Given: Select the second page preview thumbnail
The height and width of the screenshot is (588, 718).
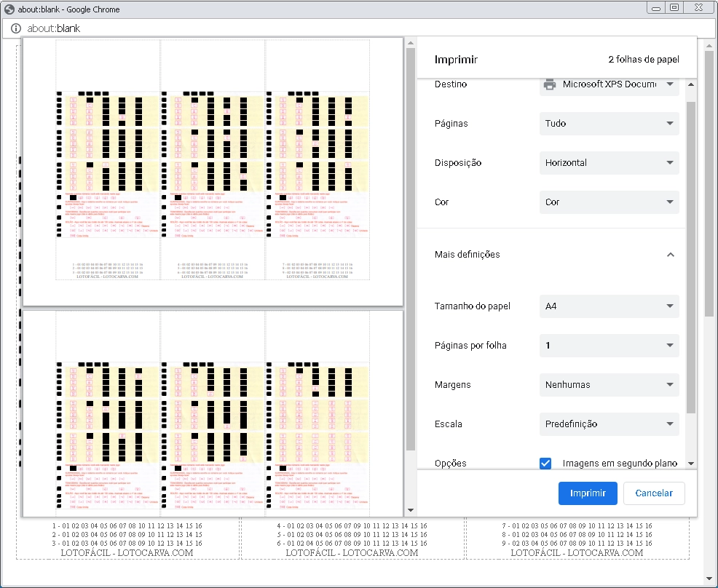Looking at the screenshot, I should tap(213, 413).
